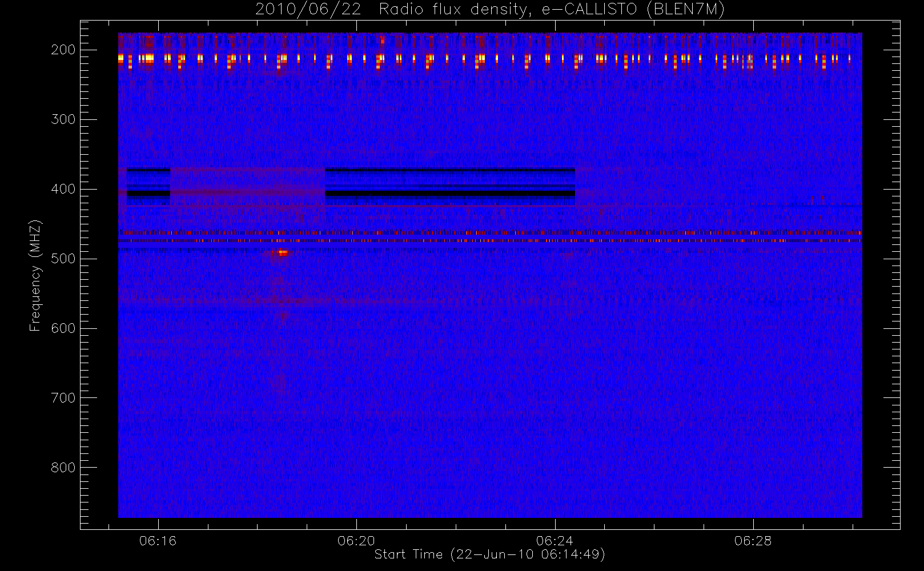Image resolution: width=924 pixels, height=571 pixels.
Task: Click the '06:24' time axis label
Action: pyautogui.click(x=554, y=541)
